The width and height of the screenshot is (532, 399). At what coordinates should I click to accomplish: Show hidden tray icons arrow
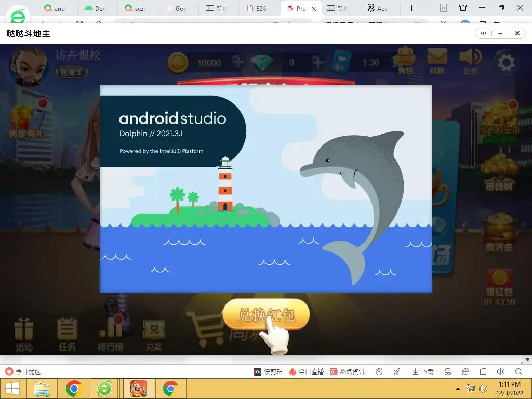pyautogui.click(x=458, y=389)
